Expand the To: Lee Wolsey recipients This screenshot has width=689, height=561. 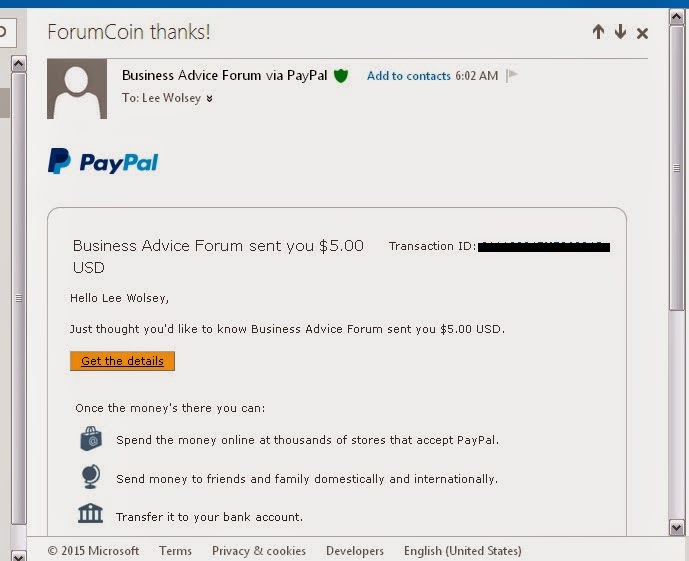210,98
